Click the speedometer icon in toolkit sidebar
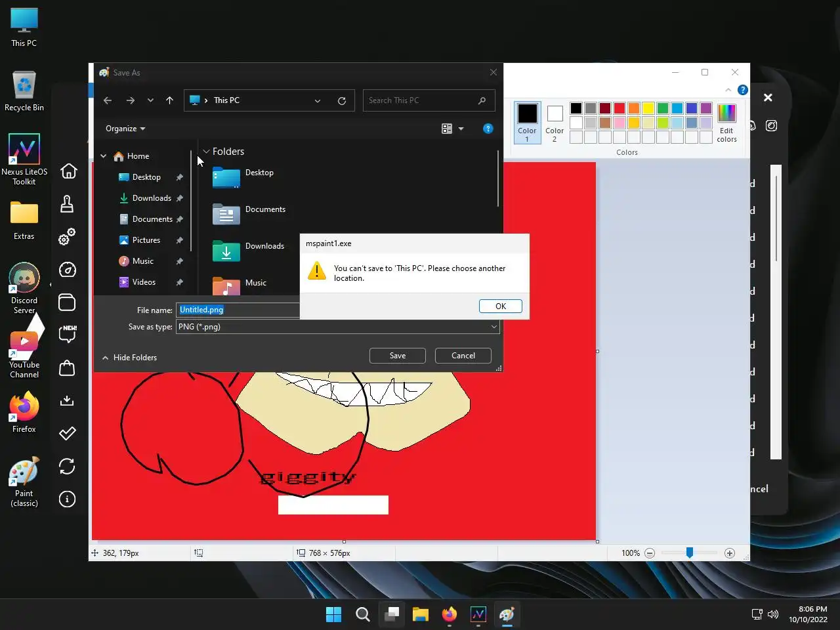The image size is (840, 630). pyautogui.click(x=67, y=270)
